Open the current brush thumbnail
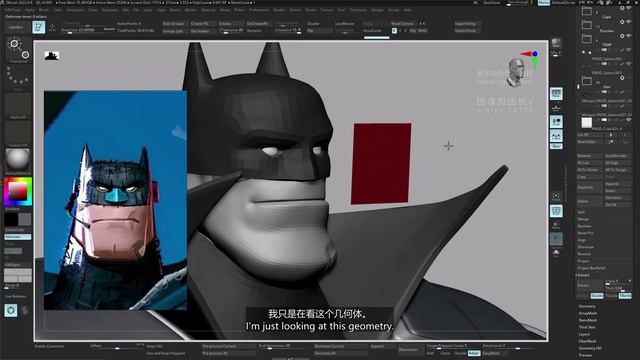 18,50
